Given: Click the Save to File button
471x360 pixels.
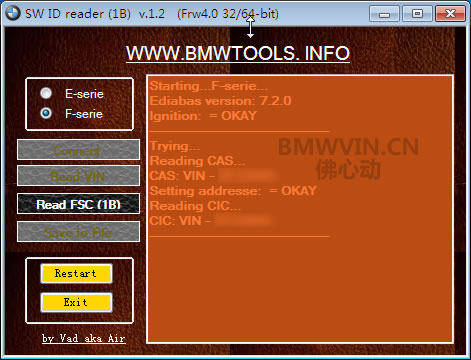Looking at the screenshot, I should pyautogui.click(x=78, y=232).
